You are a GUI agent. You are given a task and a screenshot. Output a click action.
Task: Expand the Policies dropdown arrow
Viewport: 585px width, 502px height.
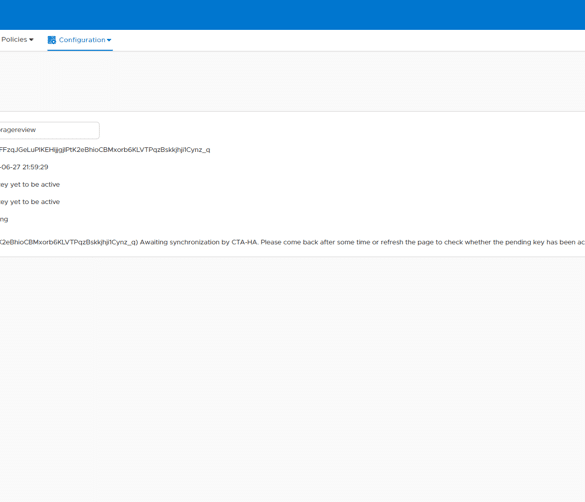tap(31, 40)
